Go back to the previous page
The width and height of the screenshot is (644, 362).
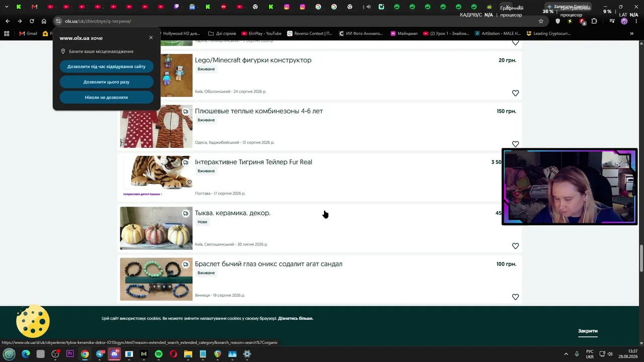click(x=8, y=21)
